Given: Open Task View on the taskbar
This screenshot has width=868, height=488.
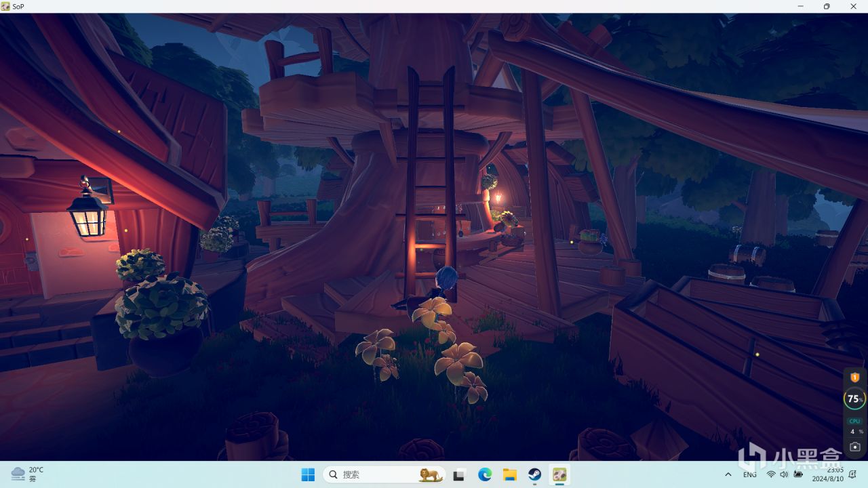Looking at the screenshot, I should 459,474.
